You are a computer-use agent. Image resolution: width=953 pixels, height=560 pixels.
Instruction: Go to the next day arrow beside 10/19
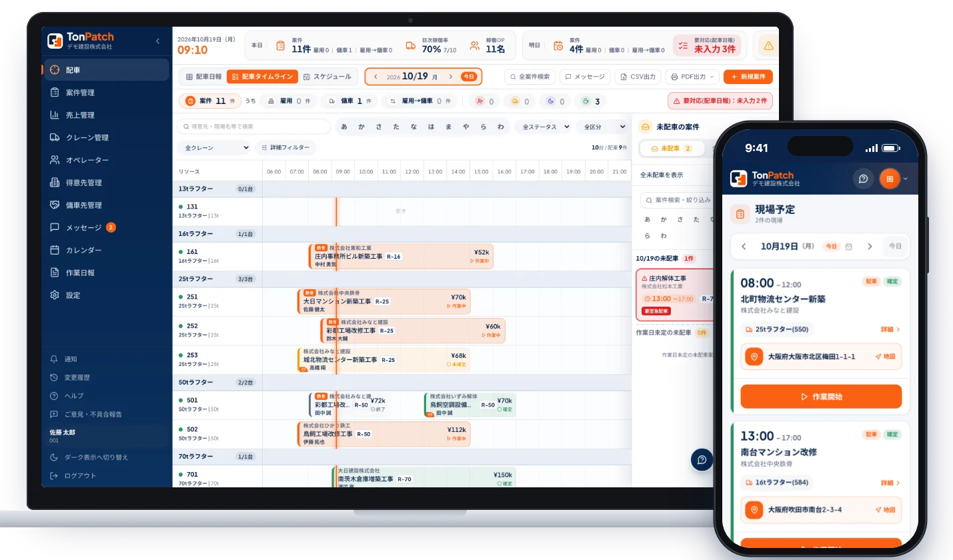[451, 77]
